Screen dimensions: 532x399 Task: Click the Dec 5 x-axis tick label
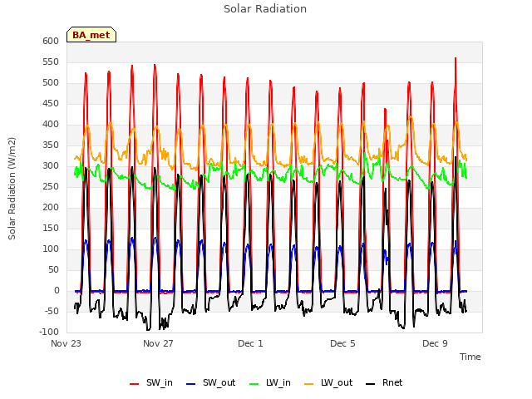[x=342, y=343]
